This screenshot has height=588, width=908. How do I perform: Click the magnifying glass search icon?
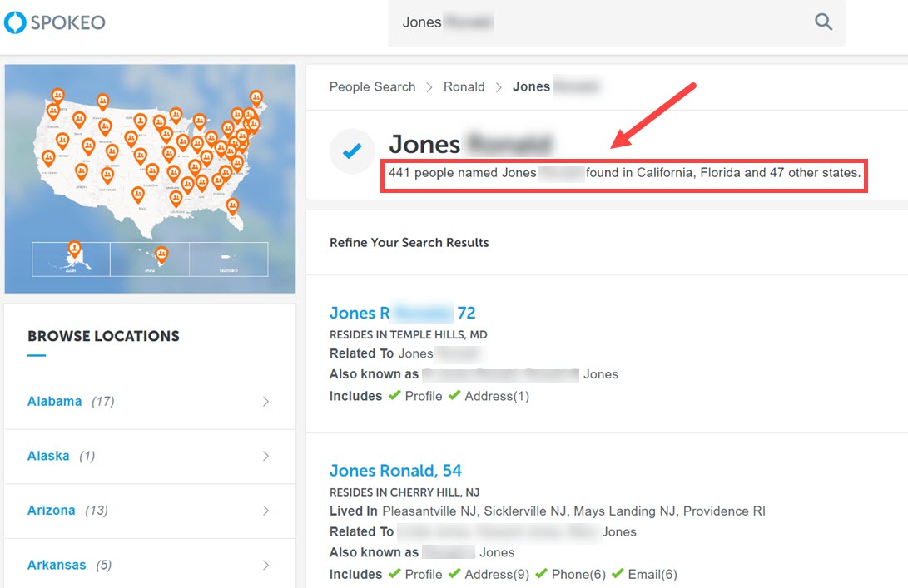(x=823, y=22)
